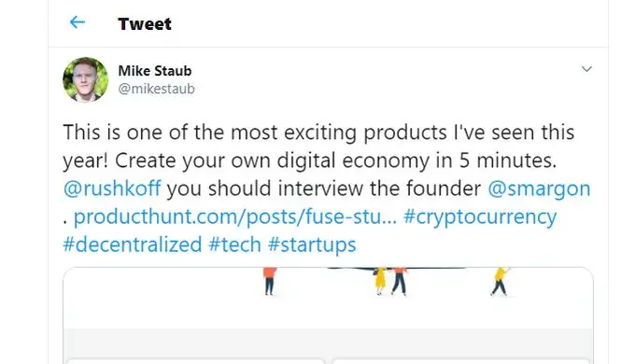Open Mike Staub's profile picture
This screenshot has width=635, height=364.
86,79
